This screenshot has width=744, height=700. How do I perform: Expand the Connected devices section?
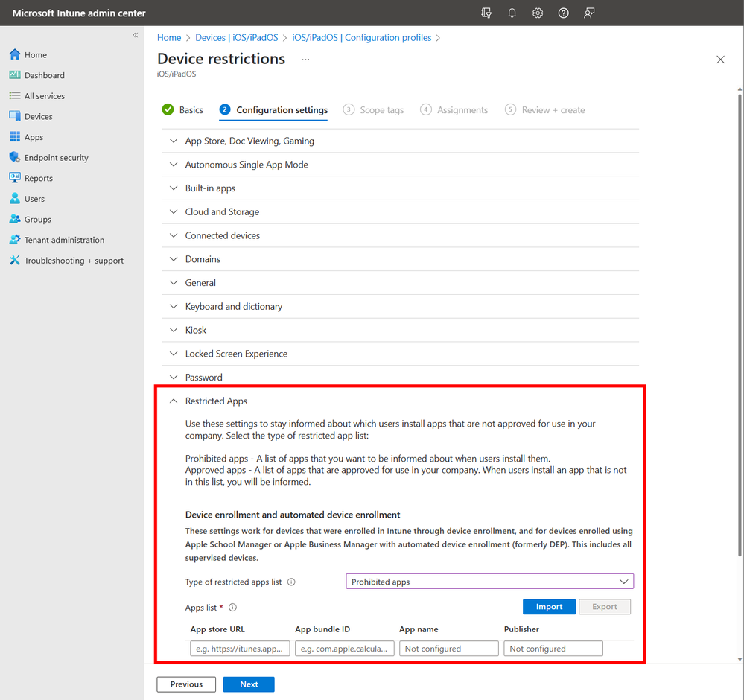(401, 235)
